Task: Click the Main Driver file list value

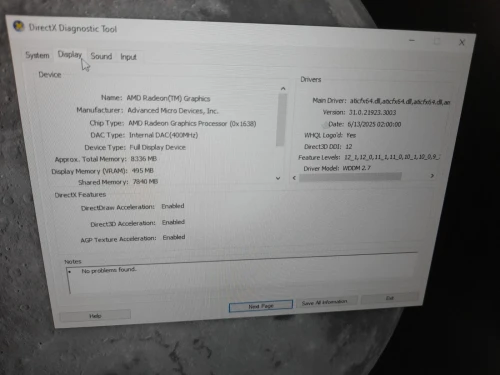Action: (x=400, y=102)
